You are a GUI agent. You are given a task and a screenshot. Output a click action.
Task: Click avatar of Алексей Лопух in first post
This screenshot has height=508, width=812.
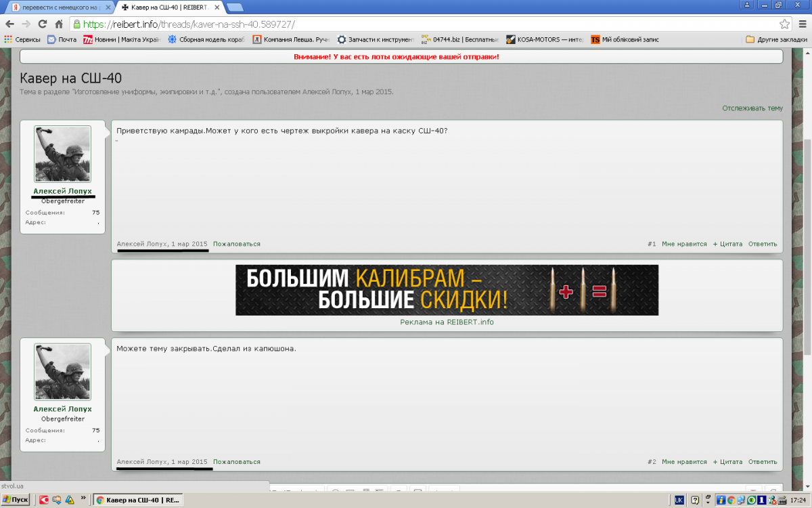pyautogui.click(x=62, y=154)
